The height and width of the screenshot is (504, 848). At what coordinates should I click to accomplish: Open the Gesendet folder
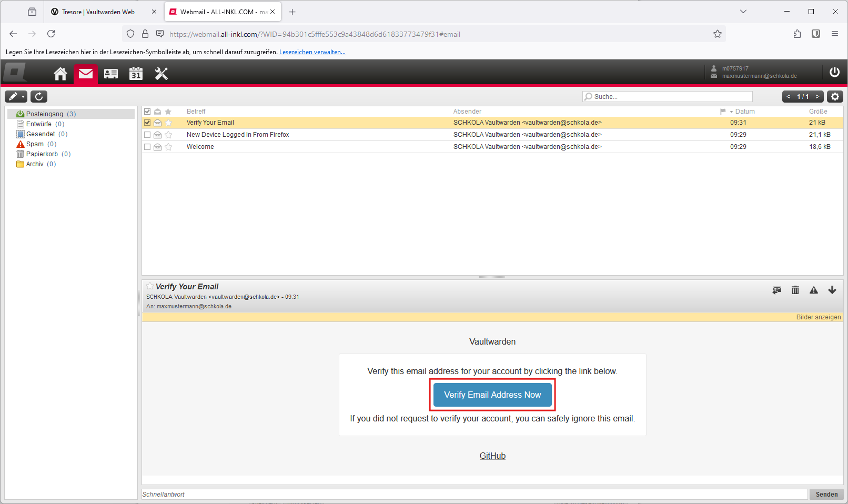coord(42,134)
